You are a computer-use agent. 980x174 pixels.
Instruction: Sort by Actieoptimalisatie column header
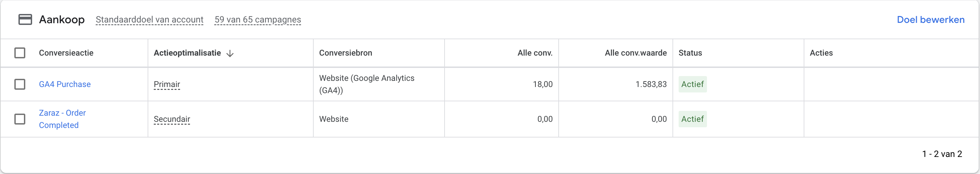point(187,53)
